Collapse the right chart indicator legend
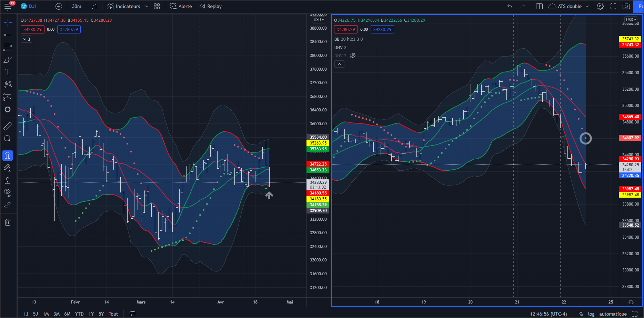The width and height of the screenshot is (644, 318). 339,64
